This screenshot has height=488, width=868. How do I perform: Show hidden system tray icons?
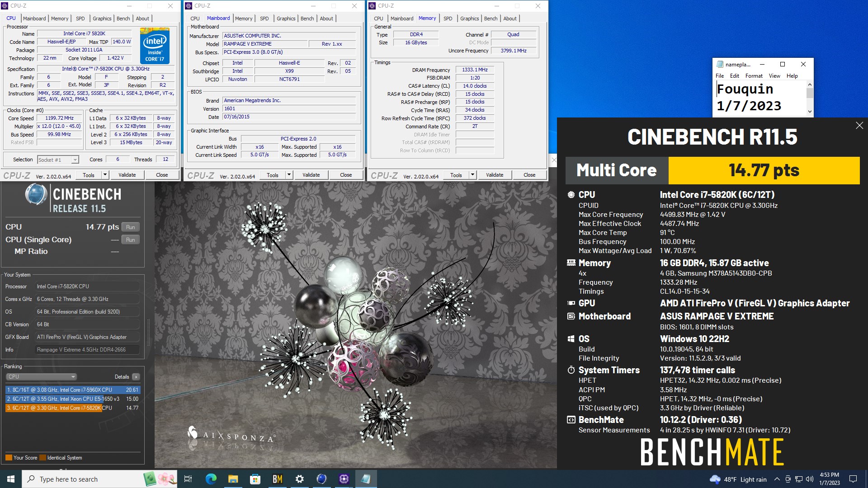coord(777,479)
